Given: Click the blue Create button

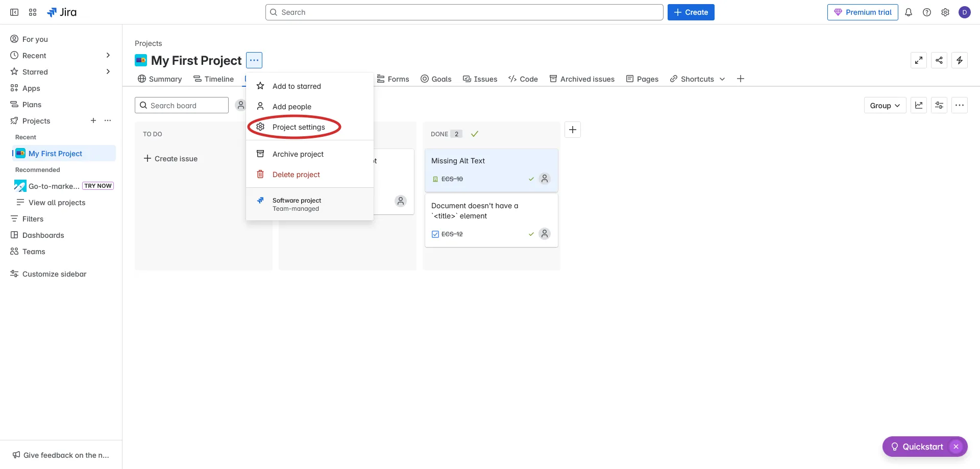Looking at the screenshot, I should click(x=691, y=12).
